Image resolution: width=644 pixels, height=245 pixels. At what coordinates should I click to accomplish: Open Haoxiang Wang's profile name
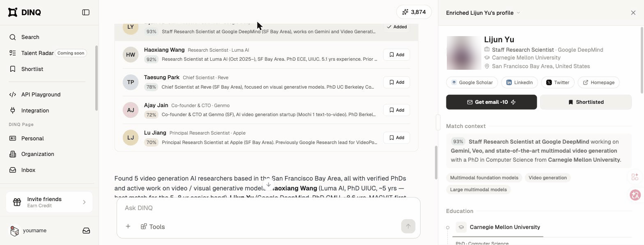164,50
